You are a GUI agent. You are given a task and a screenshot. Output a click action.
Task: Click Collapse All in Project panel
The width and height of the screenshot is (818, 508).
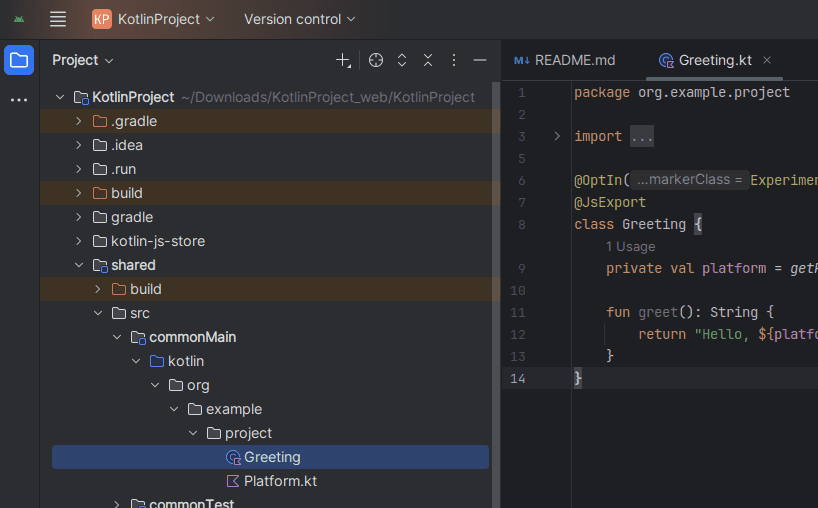tap(428, 60)
